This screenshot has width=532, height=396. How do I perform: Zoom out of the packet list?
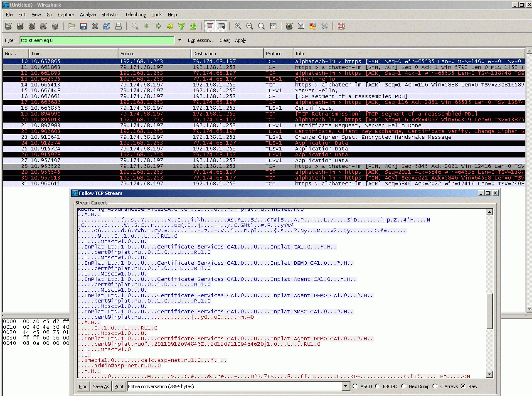[250, 26]
